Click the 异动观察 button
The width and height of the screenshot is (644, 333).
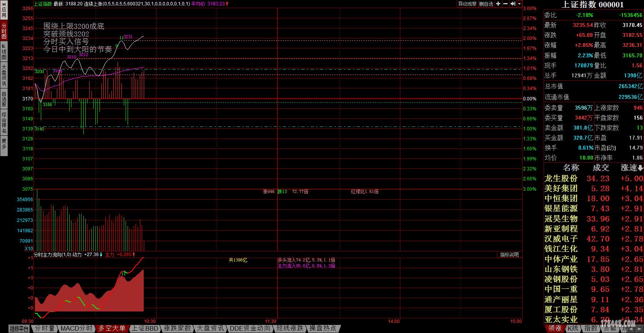(467, 4)
